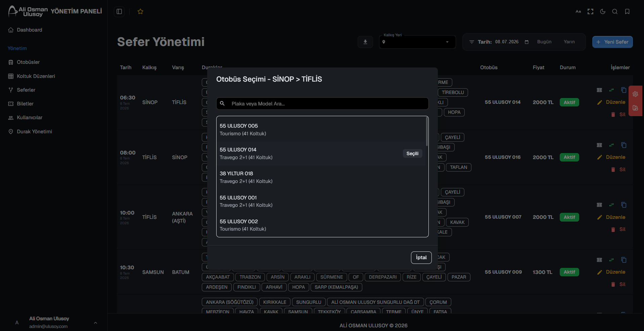Click the bus list scrollbar

(x=427, y=132)
